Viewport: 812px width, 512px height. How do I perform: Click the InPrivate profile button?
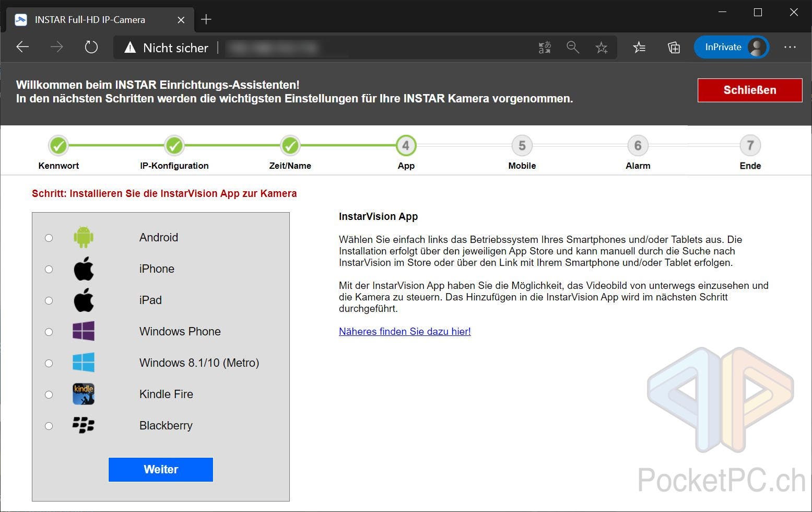coord(732,47)
